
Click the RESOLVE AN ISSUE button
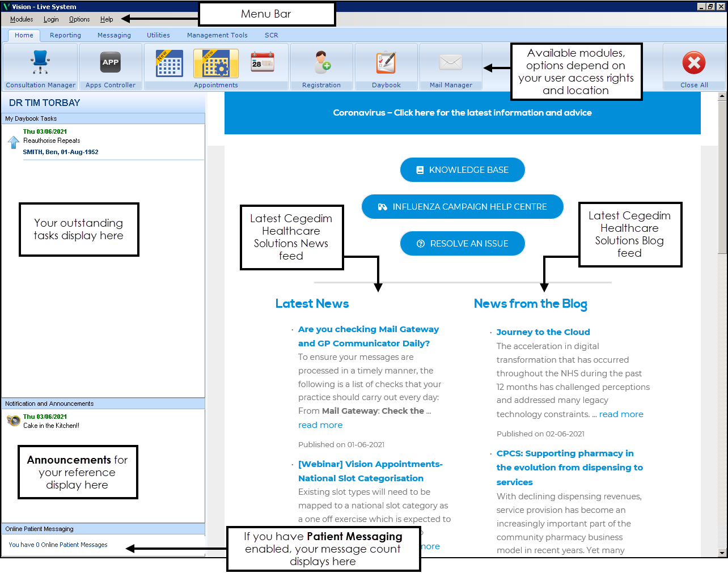click(x=462, y=244)
